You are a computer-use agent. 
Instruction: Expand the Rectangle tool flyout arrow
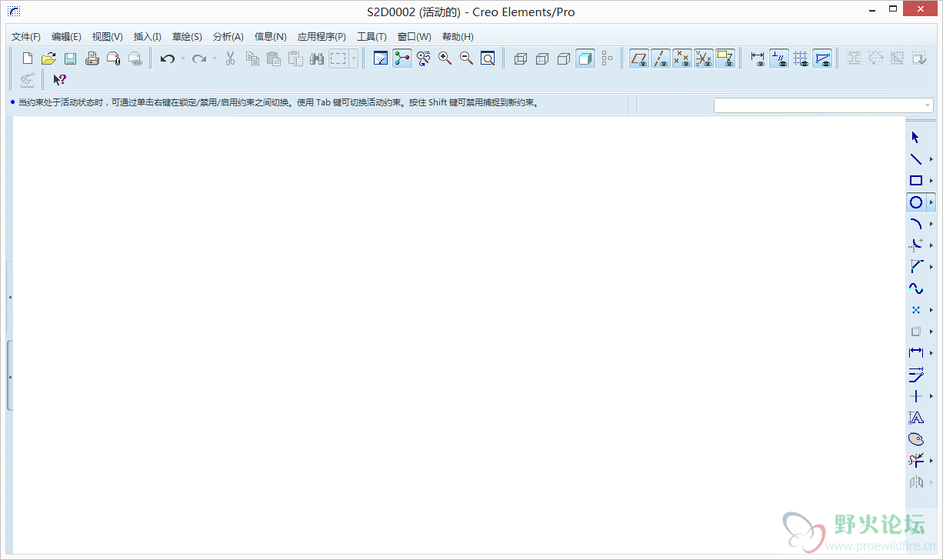931,181
